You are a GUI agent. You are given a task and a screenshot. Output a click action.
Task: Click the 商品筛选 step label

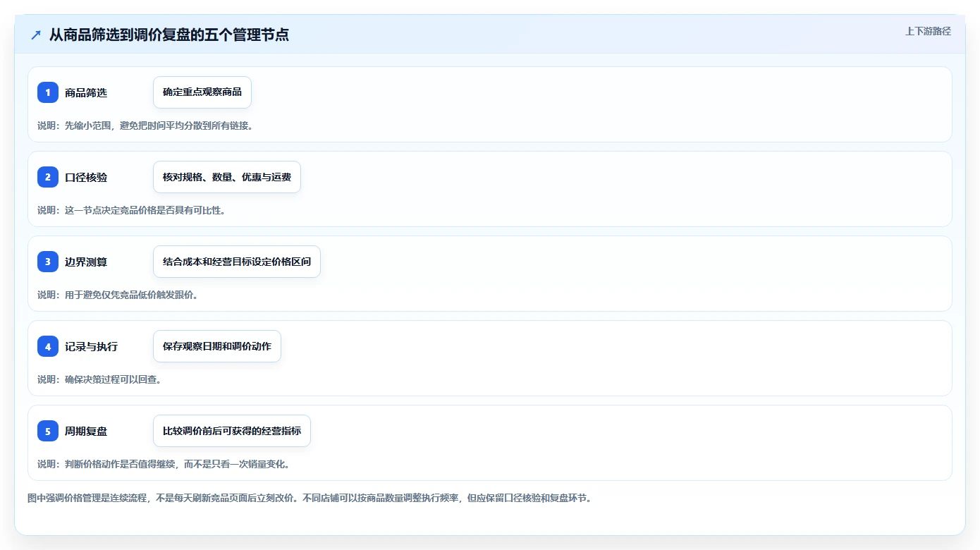[x=86, y=92]
